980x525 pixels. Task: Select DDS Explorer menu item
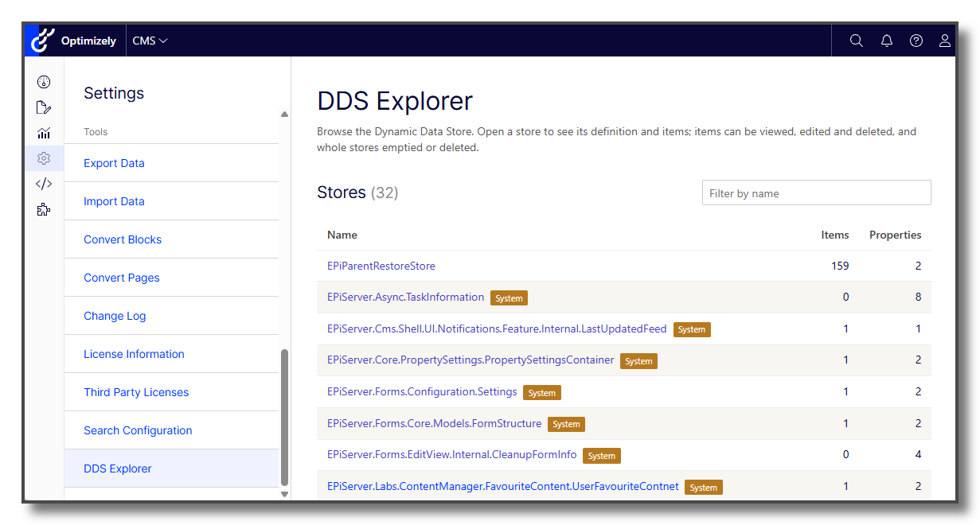coord(171,469)
